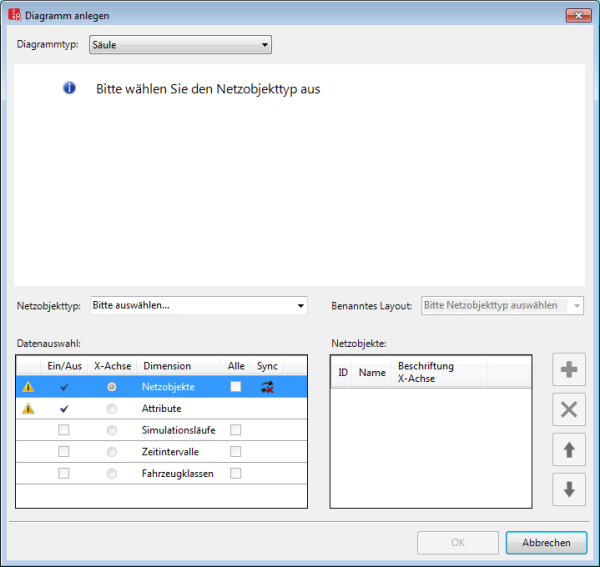The height and width of the screenshot is (567, 600).
Task: Select the Zeitintervalle row
Action: (169, 452)
